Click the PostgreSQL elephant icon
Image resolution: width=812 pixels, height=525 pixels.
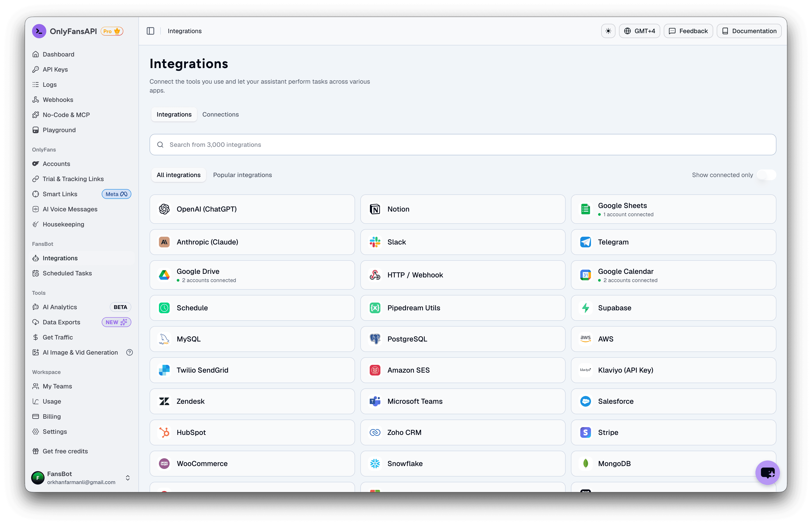tap(375, 339)
